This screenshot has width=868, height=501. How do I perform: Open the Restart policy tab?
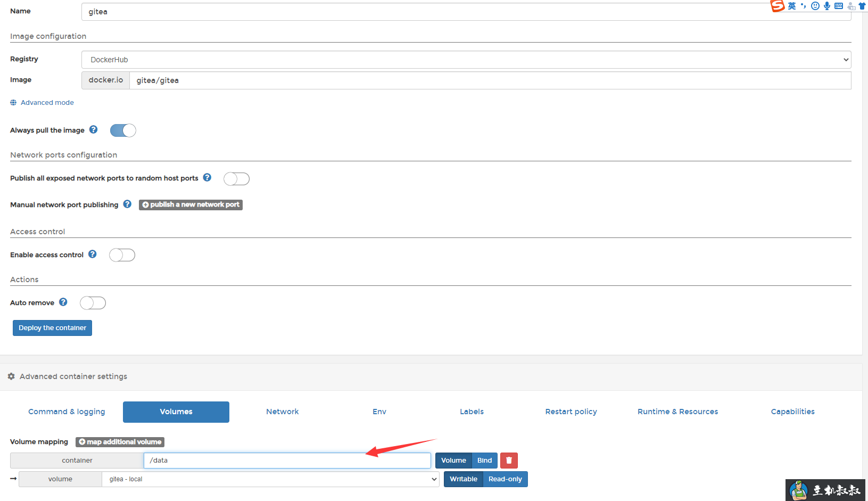tap(571, 412)
